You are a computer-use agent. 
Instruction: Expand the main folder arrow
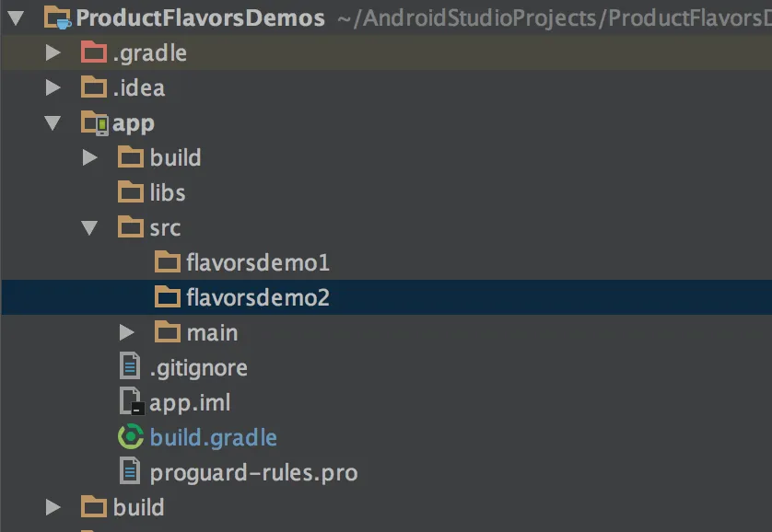tap(127, 332)
